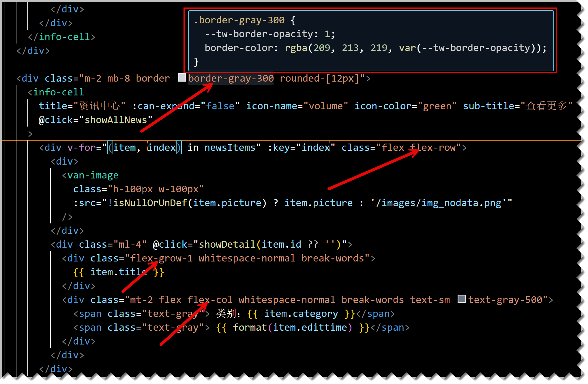Click the flex-row class name
Screen dimensions: 588x384
[433, 148]
